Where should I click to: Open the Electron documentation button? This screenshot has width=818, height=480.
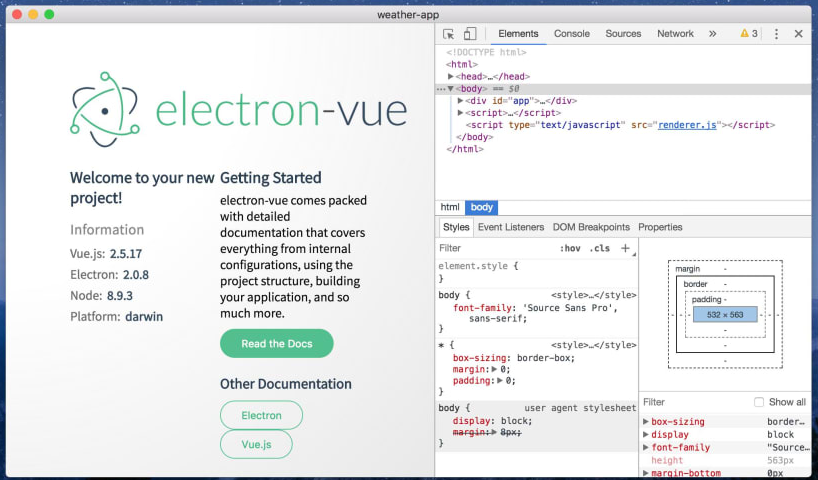click(x=261, y=415)
